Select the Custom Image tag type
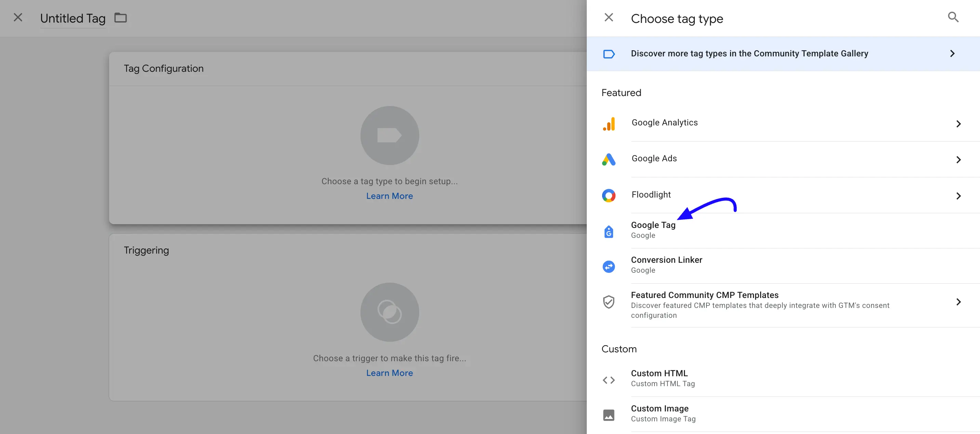980x434 pixels. 783,414
